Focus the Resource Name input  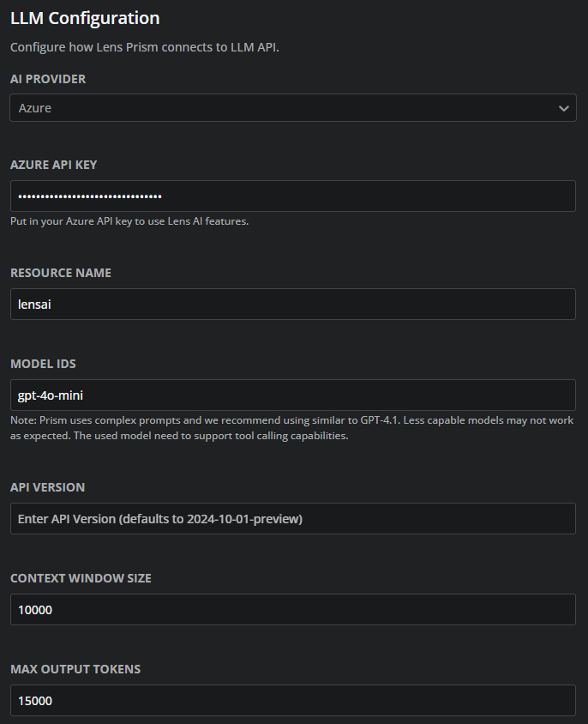tap(292, 304)
